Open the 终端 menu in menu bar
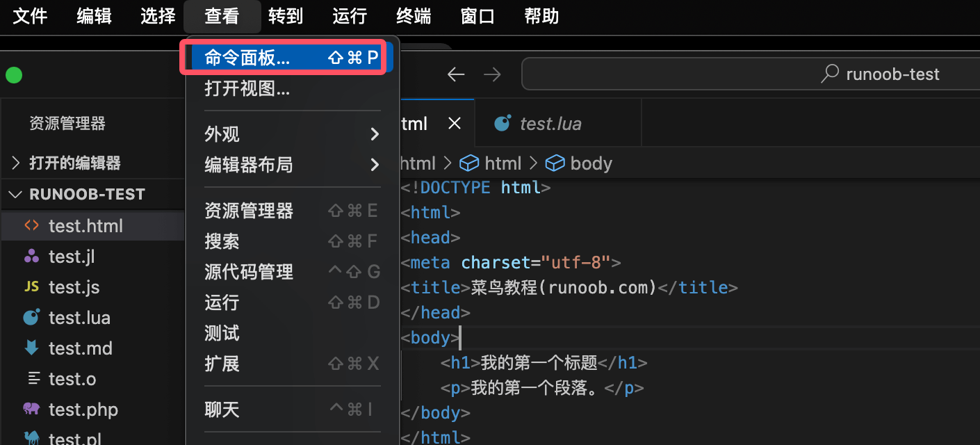980x445 pixels. [x=414, y=16]
